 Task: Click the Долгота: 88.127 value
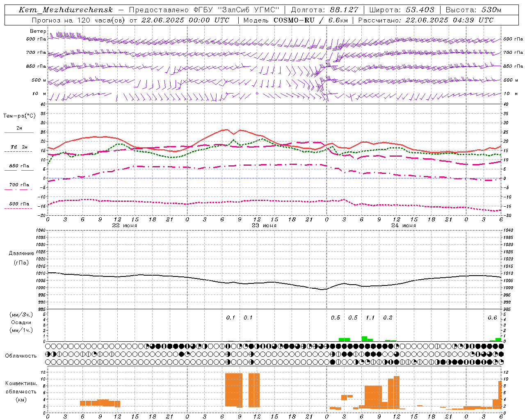[x=324, y=10]
